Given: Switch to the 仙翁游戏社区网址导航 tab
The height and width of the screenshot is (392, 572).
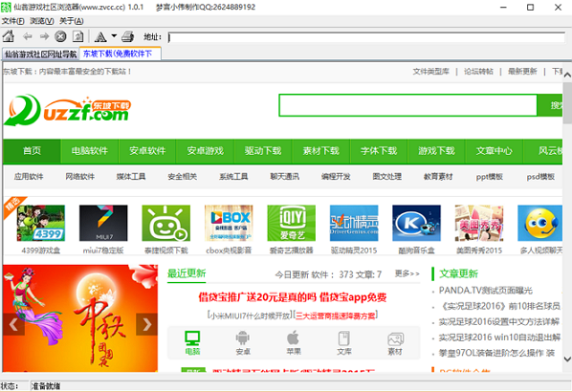Looking at the screenshot, I should tap(40, 54).
